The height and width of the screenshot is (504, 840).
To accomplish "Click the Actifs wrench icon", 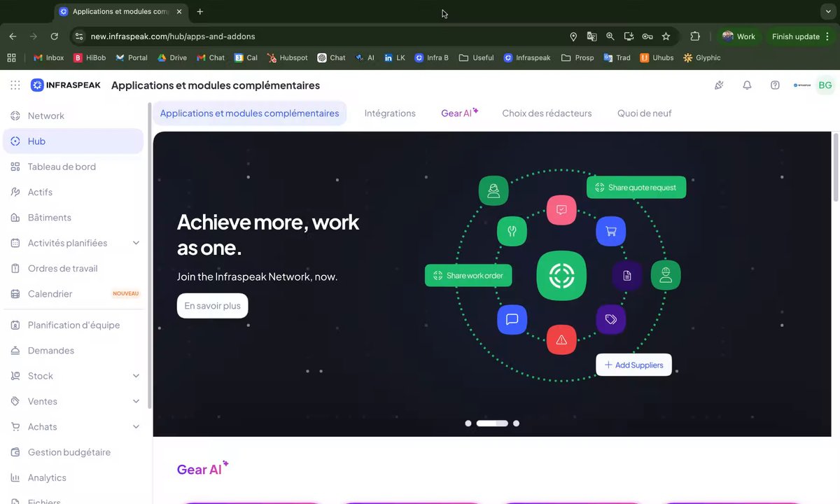I will tap(15, 192).
